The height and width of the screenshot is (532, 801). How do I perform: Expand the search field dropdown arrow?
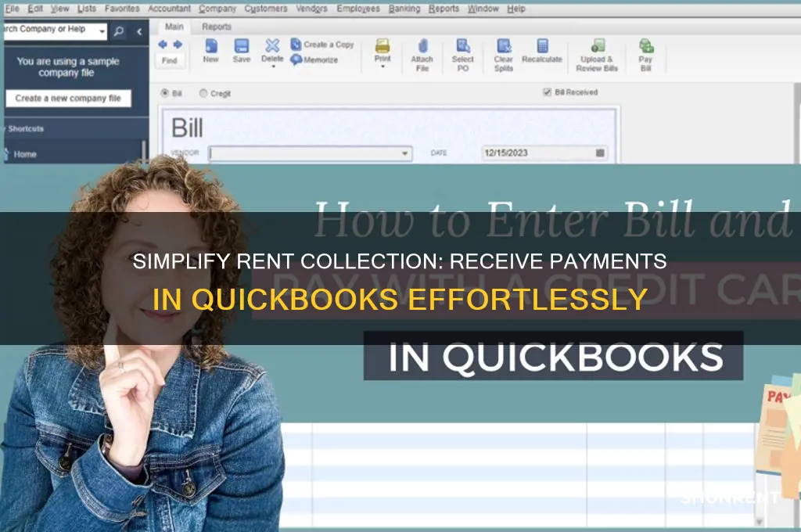click(x=102, y=31)
